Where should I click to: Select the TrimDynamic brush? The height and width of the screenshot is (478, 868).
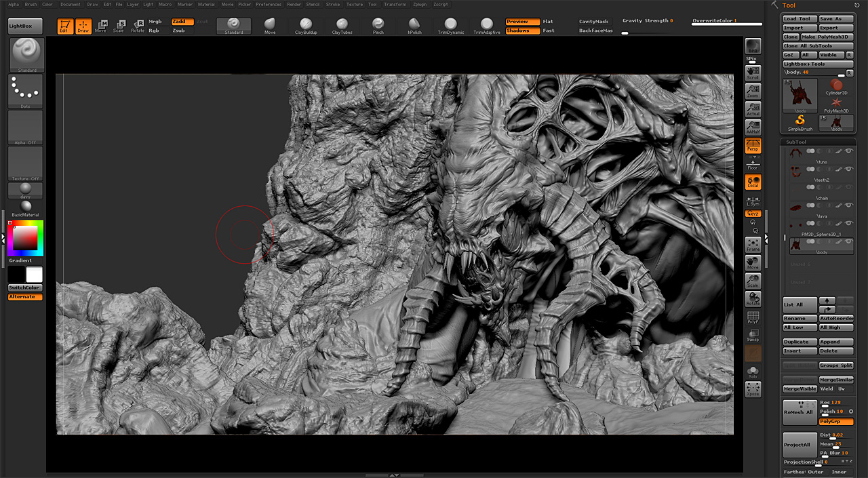451,26
